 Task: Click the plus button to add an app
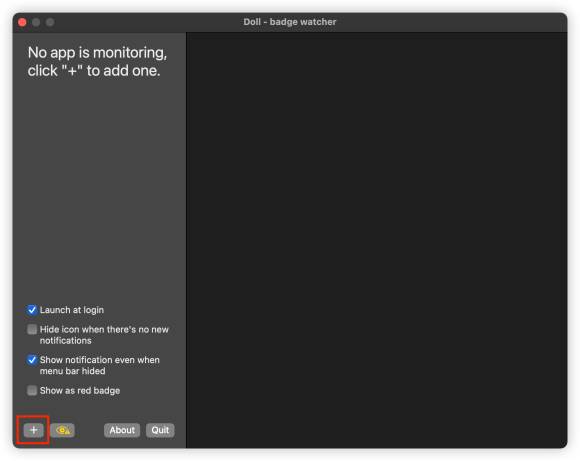[33, 430]
